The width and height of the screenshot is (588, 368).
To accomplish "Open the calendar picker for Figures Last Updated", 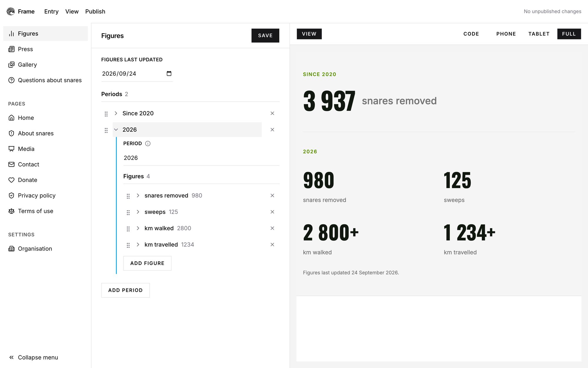I will point(169,74).
